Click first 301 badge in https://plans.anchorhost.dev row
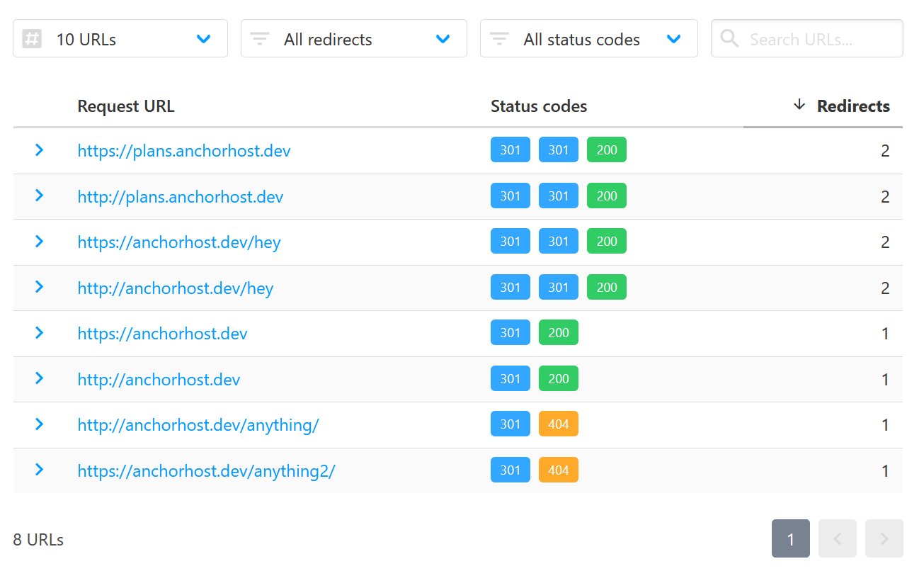Screen dimensions: 924x571 point(511,150)
